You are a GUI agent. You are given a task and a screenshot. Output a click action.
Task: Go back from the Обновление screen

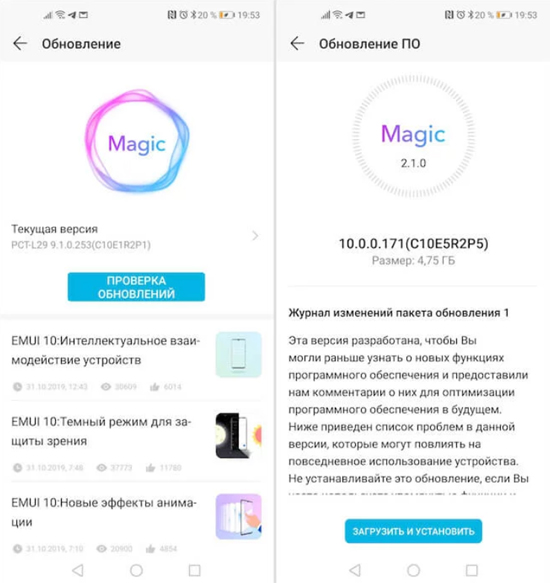point(20,44)
